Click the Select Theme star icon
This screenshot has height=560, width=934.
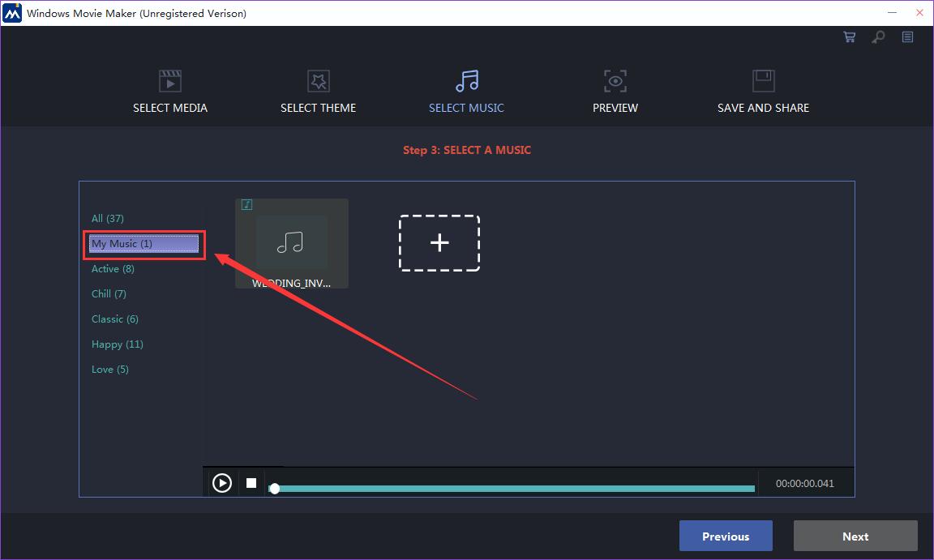(318, 81)
